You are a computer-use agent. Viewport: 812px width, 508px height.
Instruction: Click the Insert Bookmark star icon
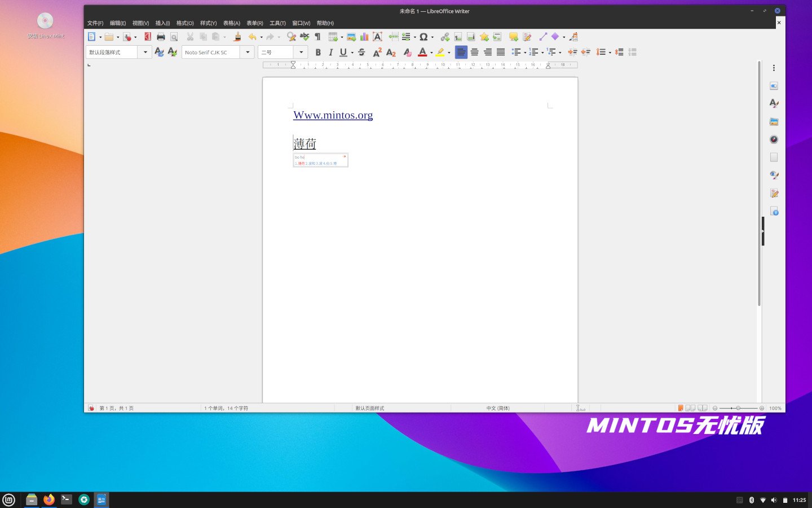click(484, 37)
